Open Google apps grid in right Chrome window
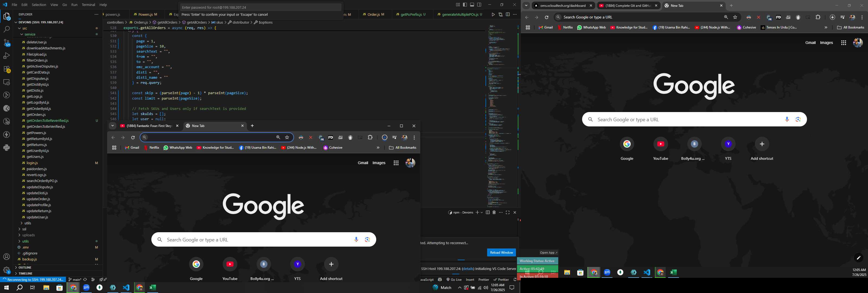 843,43
